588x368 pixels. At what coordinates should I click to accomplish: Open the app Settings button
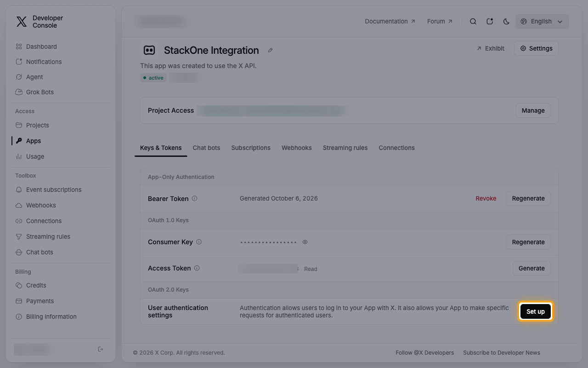536,48
